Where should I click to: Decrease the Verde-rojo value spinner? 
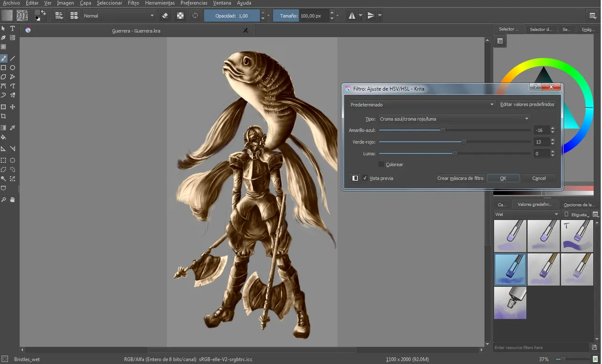[553, 144]
